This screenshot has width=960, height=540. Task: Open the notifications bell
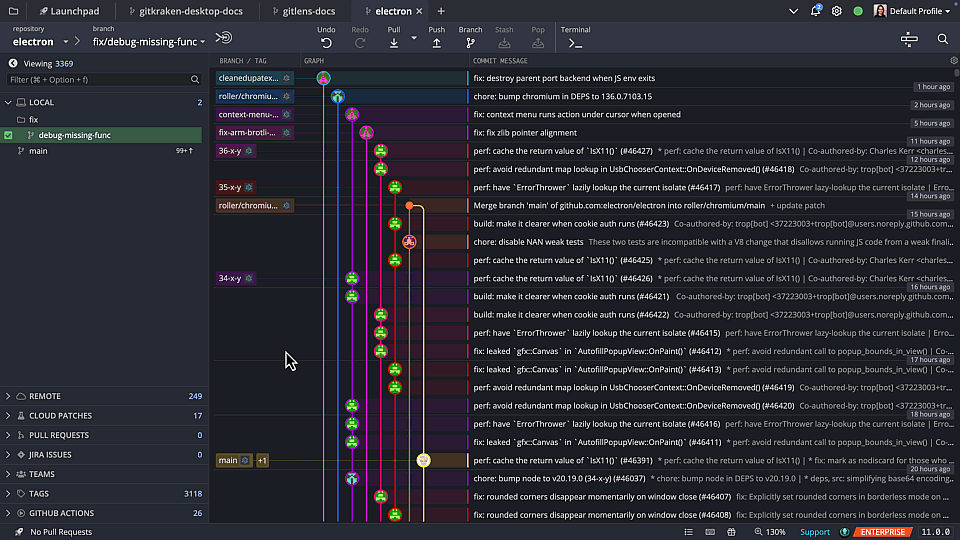pos(815,11)
